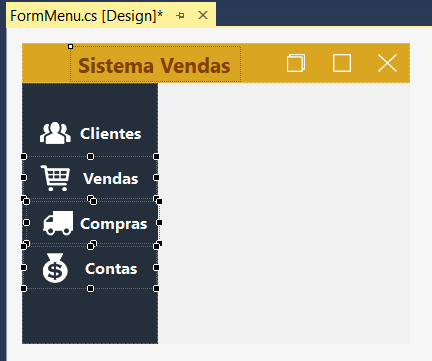
Task: Close the FormMenu.cs [Design] tab
Action: coord(203,15)
